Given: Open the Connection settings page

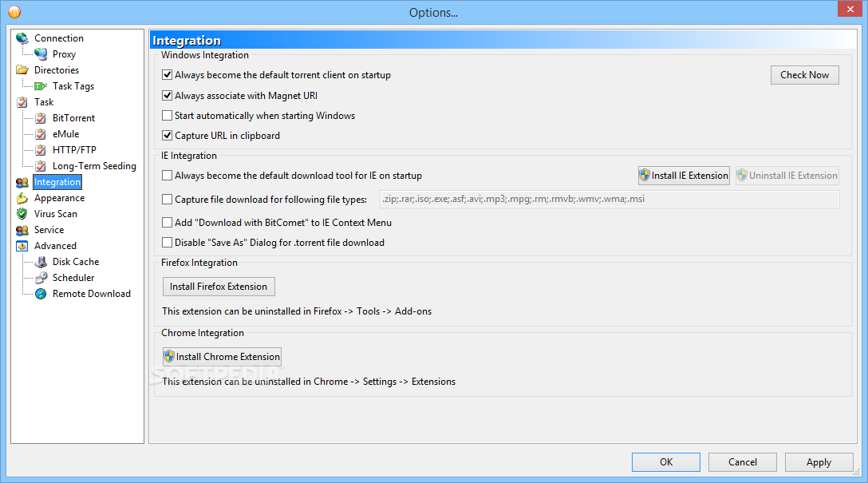Looking at the screenshot, I should 59,38.
